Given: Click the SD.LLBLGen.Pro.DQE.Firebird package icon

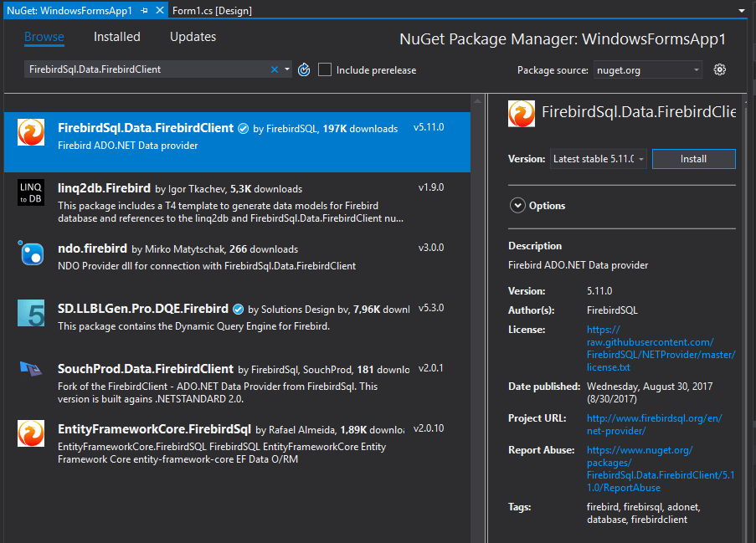Looking at the screenshot, I should [31, 313].
